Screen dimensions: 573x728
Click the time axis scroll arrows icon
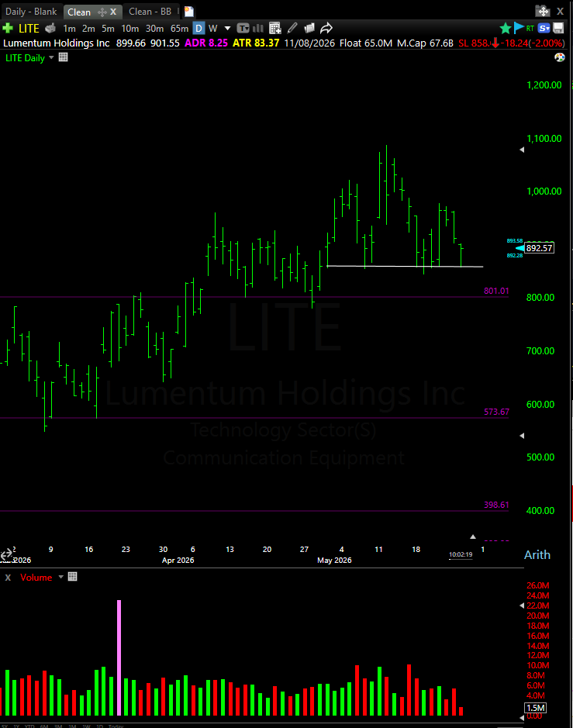tap(6, 554)
